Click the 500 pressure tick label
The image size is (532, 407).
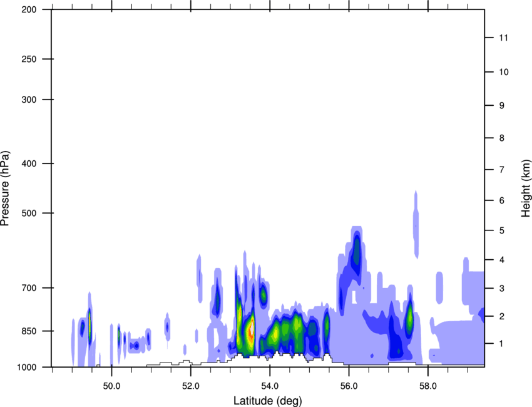click(29, 213)
